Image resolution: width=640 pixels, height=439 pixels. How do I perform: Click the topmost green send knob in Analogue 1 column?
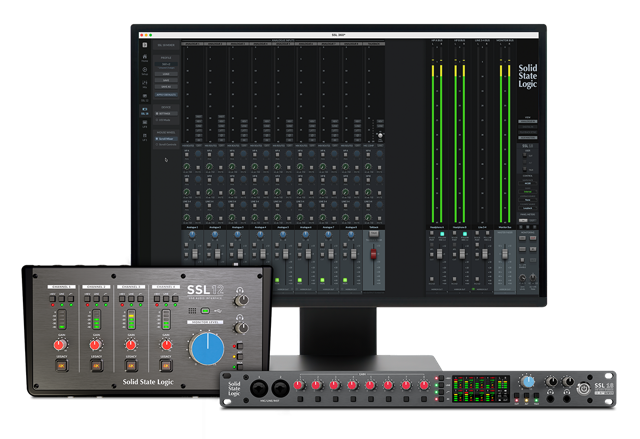click(187, 166)
